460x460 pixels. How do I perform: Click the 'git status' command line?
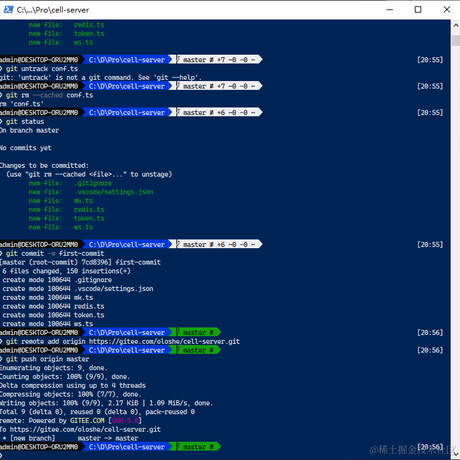click(25, 121)
